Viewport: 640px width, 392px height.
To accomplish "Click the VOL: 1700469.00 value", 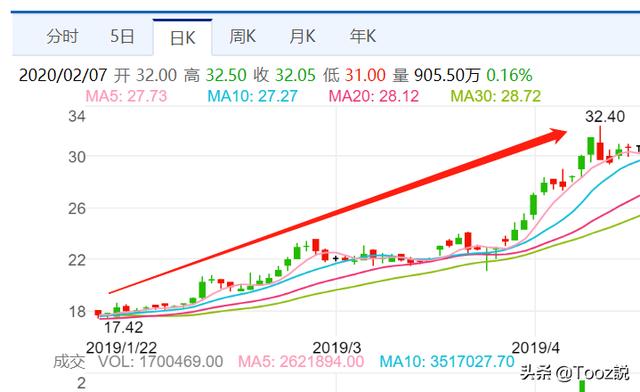I will 160,362.
